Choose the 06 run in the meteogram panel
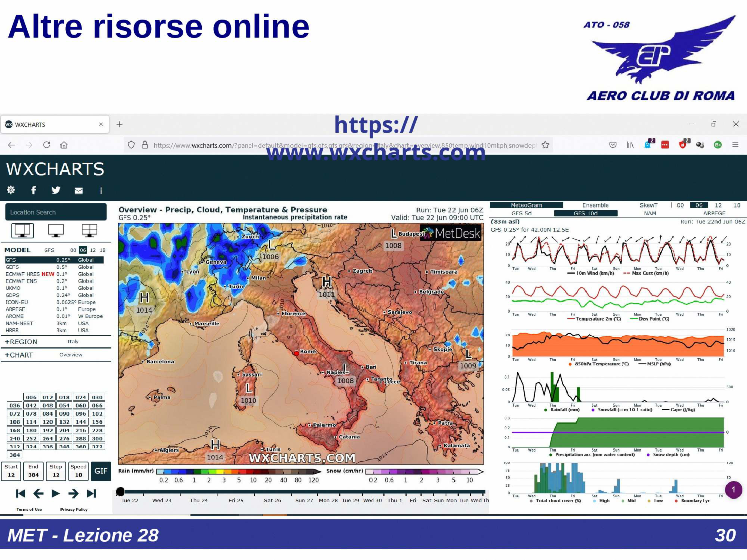Image resolution: width=747 pixels, height=560 pixels. (699, 205)
